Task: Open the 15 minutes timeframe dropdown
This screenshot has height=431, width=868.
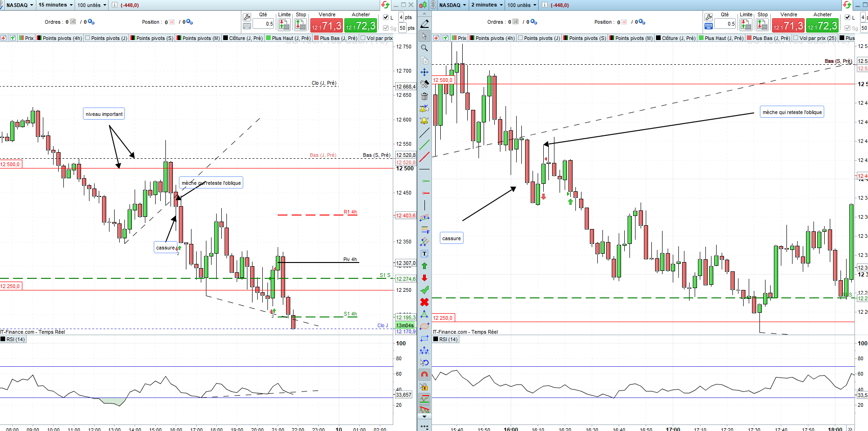Action: coord(55,5)
